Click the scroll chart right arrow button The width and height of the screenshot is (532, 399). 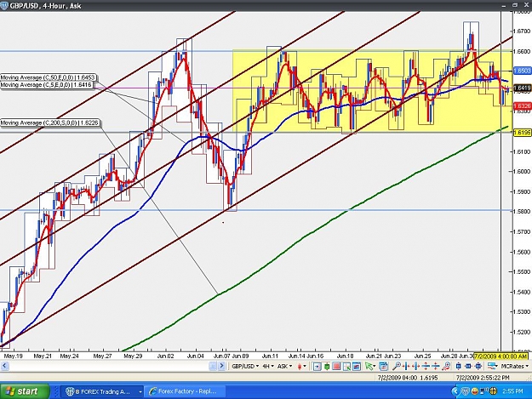pos(221,366)
